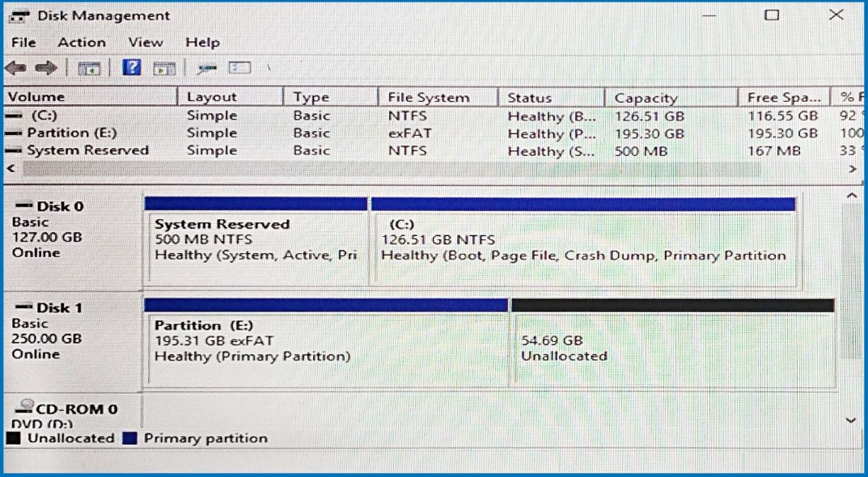The image size is (868, 477).
Task: Click the Back arrow toolbar icon
Action: coord(16,69)
